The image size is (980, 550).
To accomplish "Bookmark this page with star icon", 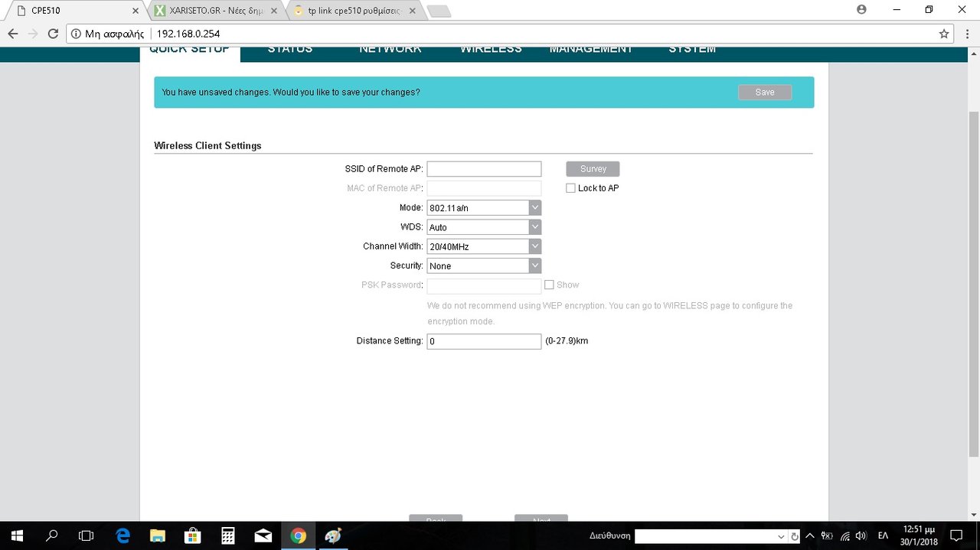I will tap(944, 34).
